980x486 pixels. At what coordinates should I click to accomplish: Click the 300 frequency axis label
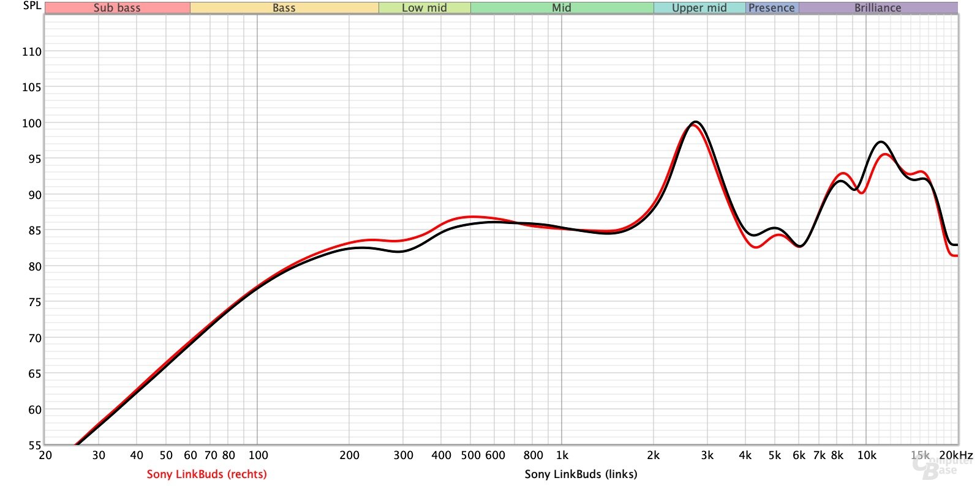(403, 455)
